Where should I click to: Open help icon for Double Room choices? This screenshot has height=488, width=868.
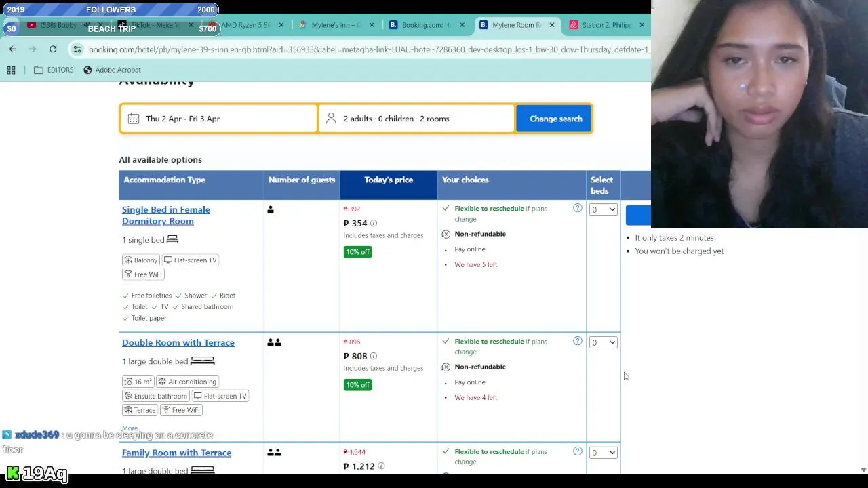click(x=578, y=341)
